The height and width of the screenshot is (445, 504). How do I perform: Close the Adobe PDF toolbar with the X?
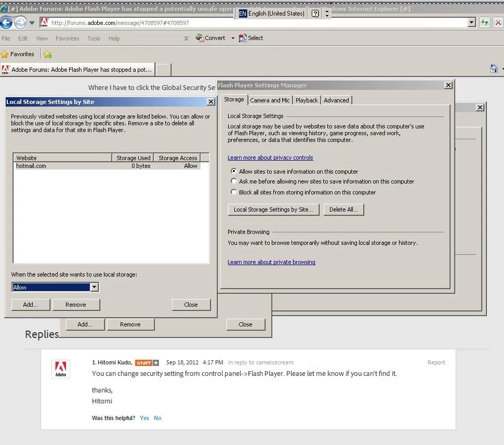(186, 38)
